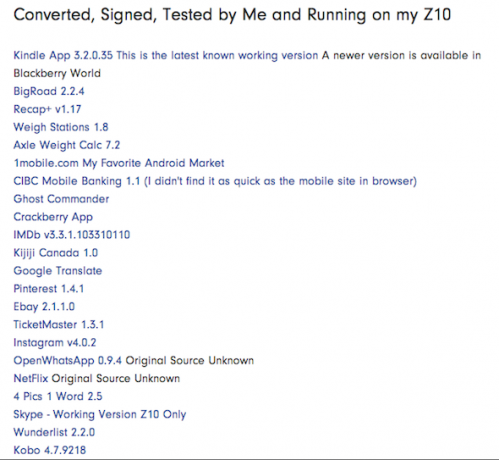Select the Axle Weight Calc 7.2 link
Screen dimensions: 499x460
click(66, 145)
